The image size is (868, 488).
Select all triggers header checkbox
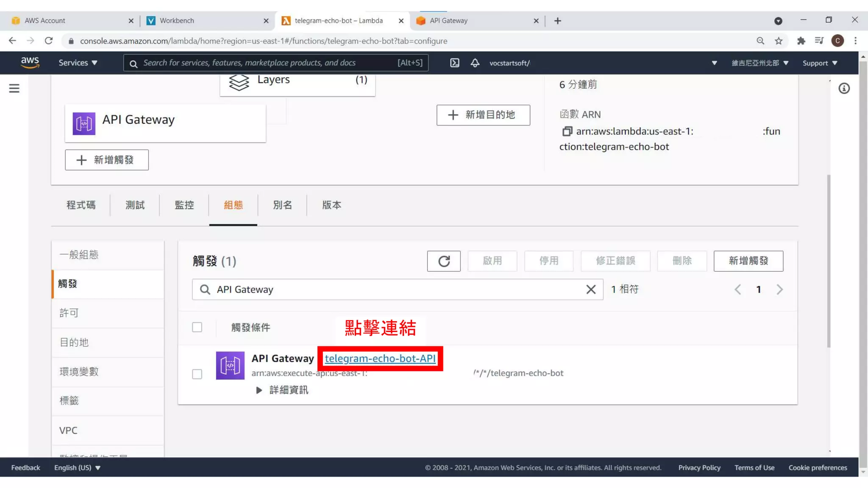tap(197, 327)
